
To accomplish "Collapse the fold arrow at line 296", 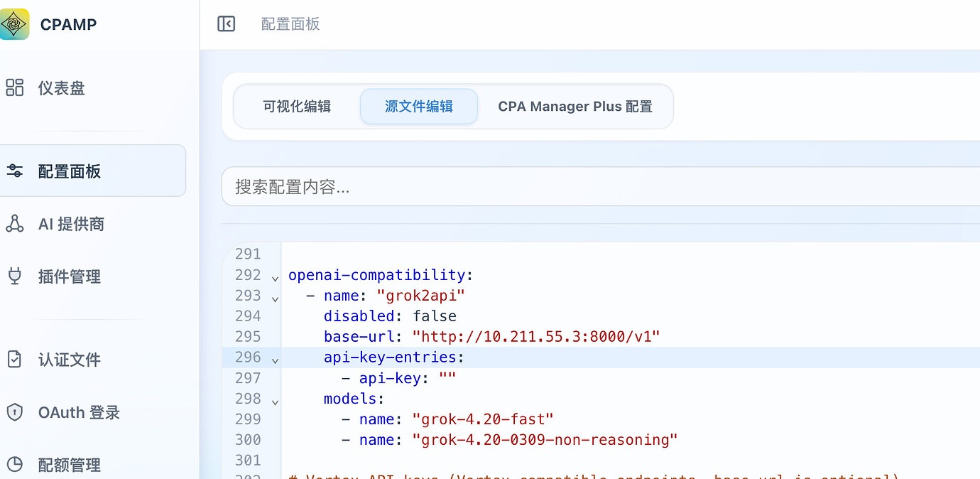I will pyautogui.click(x=275, y=360).
